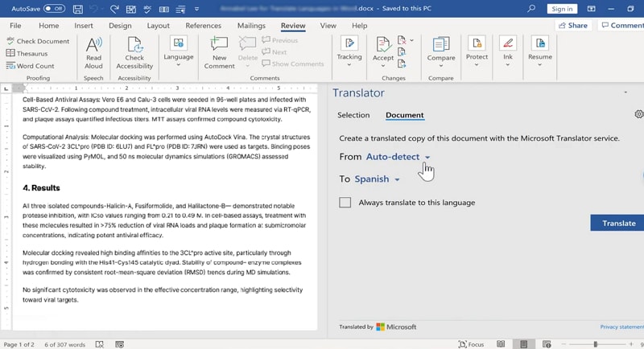Image resolution: width=644 pixels, height=349 pixels.
Task: Select Print Layout view in status bar
Action: point(524,344)
